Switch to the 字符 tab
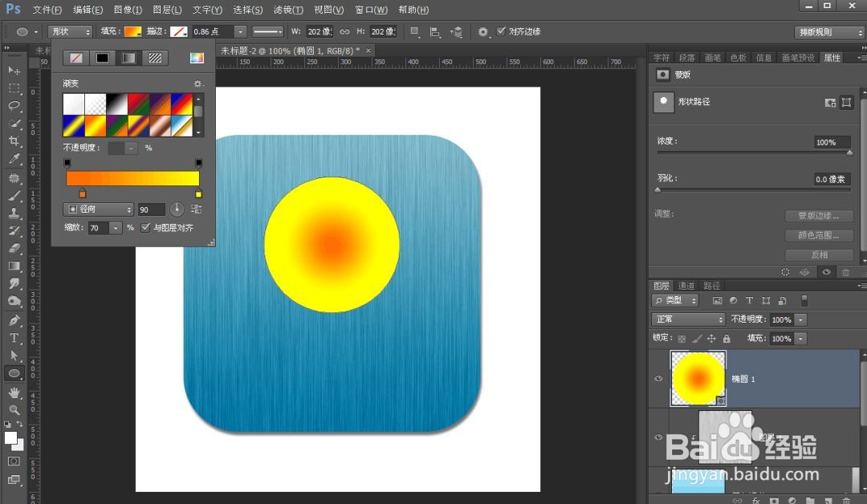The width and height of the screenshot is (867, 504). (661, 58)
